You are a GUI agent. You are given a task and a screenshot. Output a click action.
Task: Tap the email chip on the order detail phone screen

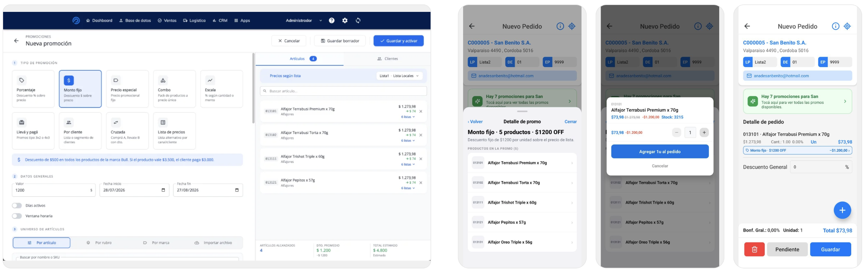coord(797,76)
